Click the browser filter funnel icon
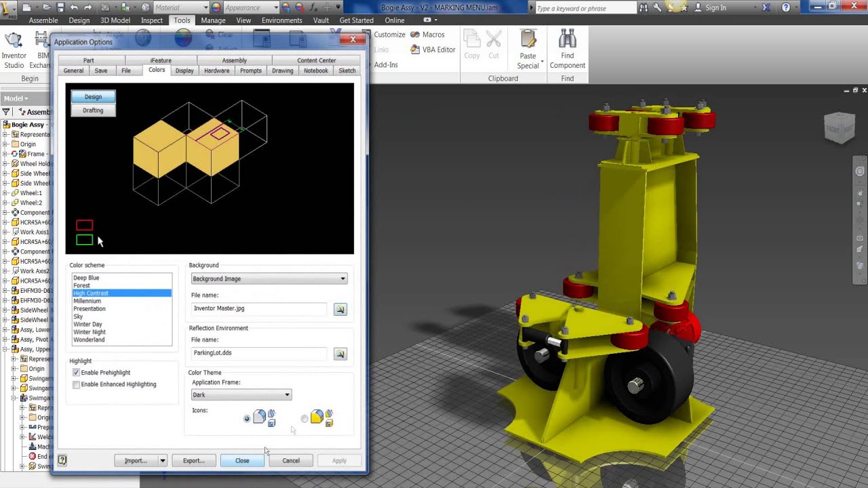This screenshot has height=488, width=868. click(x=6, y=112)
